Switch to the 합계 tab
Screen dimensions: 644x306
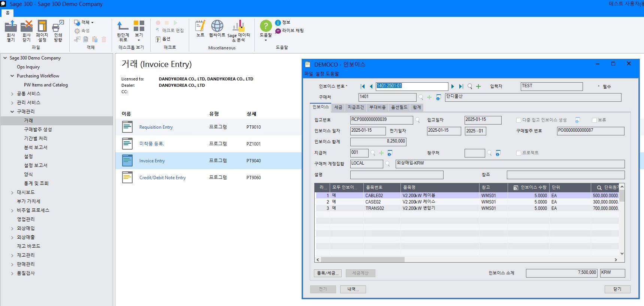(417, 107)
